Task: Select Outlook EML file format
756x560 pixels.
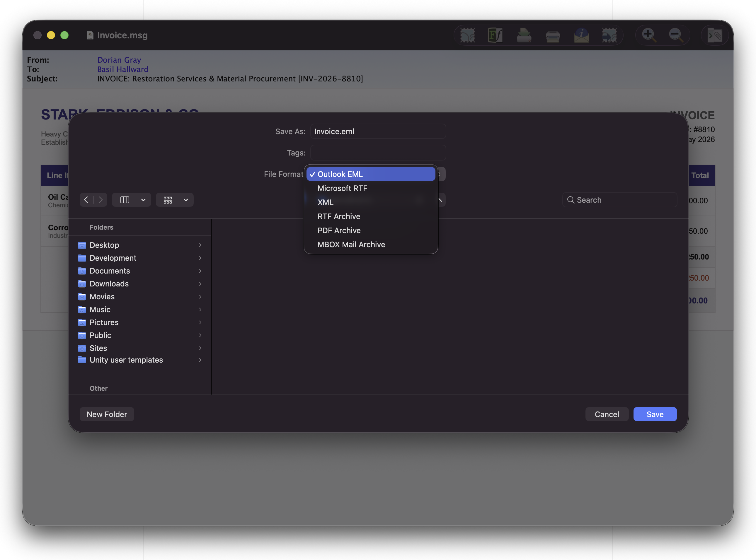Action: [x=371, y=174]
